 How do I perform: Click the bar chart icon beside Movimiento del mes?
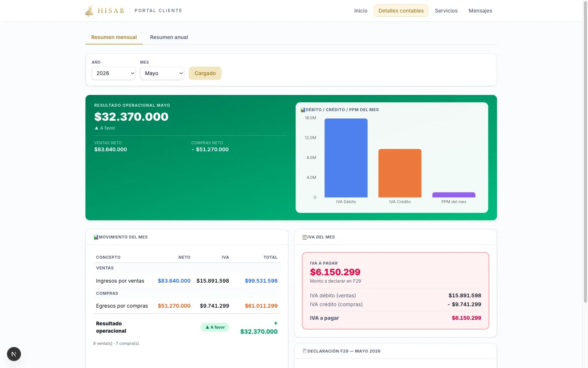point(96,237)
